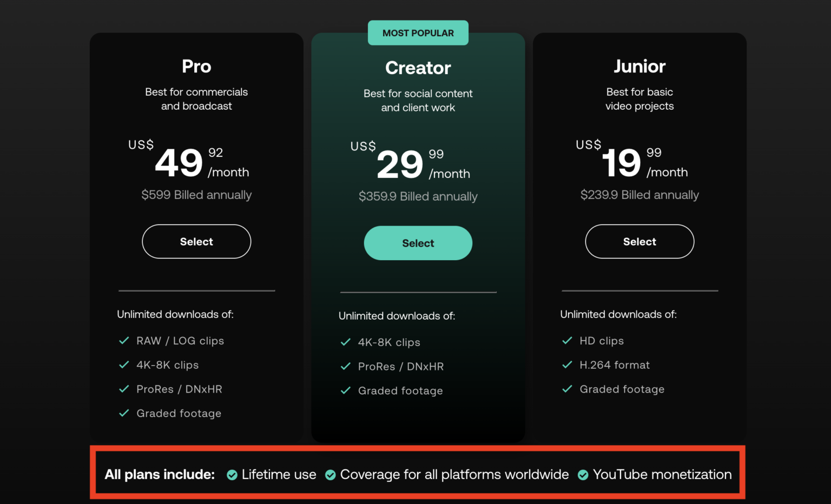
Task: Select the Pro plan
Action: 196,241
